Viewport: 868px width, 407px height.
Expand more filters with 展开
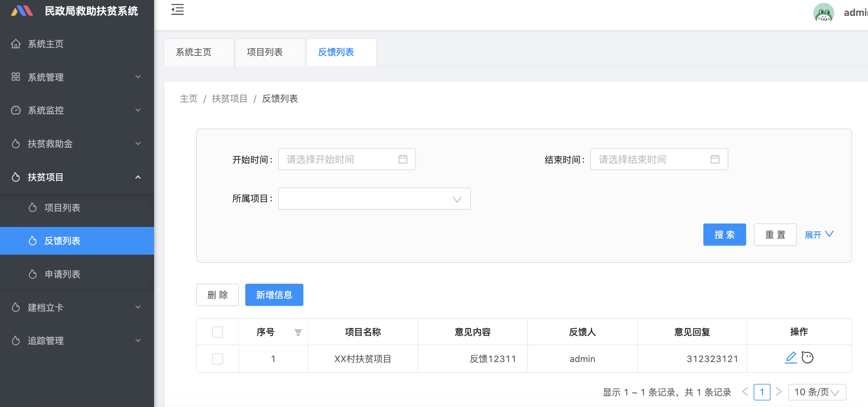click(819, 235)
